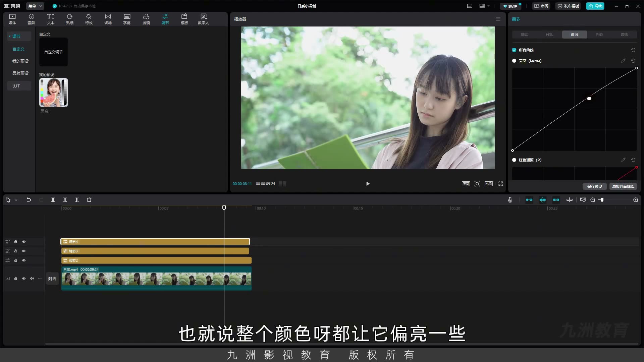Click the player zoom-fit icon

coord(477,184)
